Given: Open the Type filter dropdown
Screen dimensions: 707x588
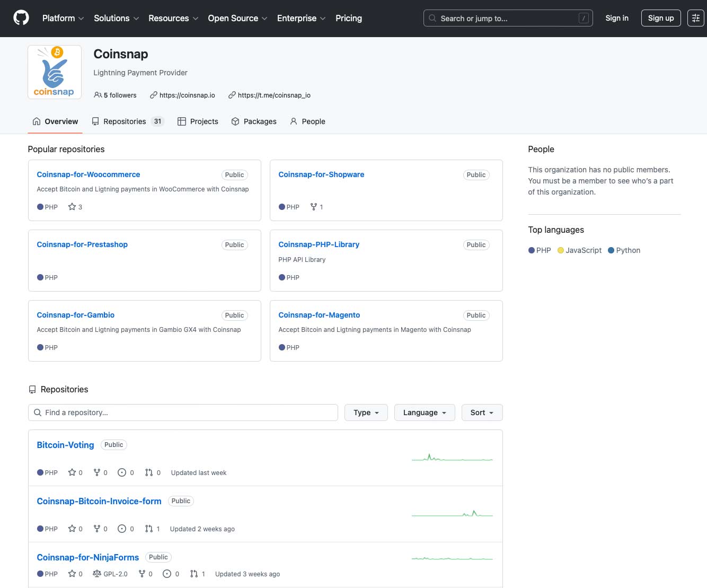Looking at the screenshot, I should point(366,413).
